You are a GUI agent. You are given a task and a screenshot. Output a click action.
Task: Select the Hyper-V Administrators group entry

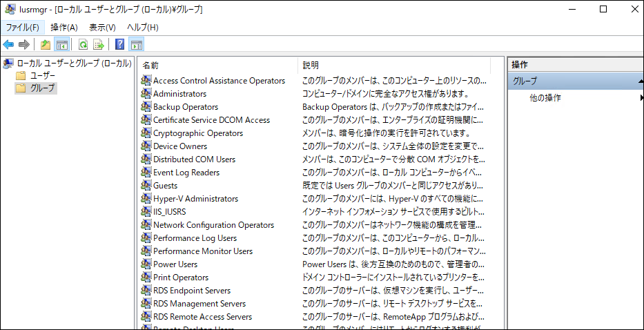(x=195, y=199)
